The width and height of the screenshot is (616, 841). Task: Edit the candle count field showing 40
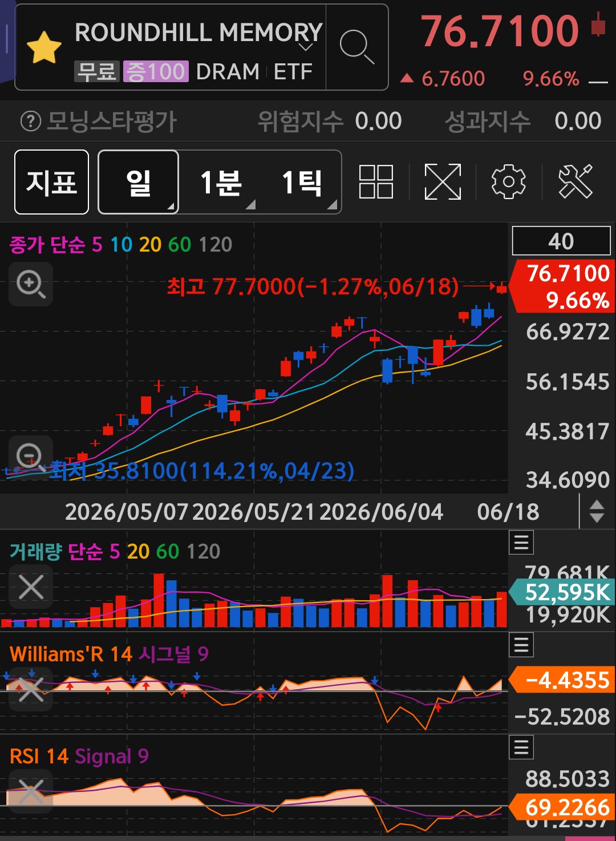pyautogui.click(x=561, y=241)
